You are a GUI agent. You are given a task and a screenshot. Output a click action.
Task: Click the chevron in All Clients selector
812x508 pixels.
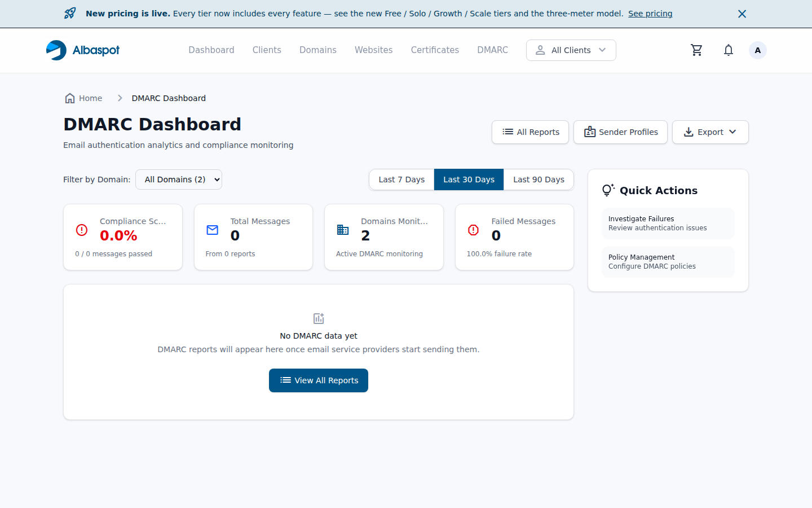[x=602, y=50]
